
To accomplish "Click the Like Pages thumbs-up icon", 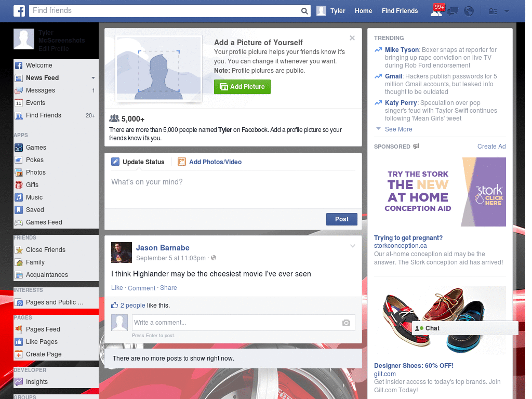I will tap(19, 342).
